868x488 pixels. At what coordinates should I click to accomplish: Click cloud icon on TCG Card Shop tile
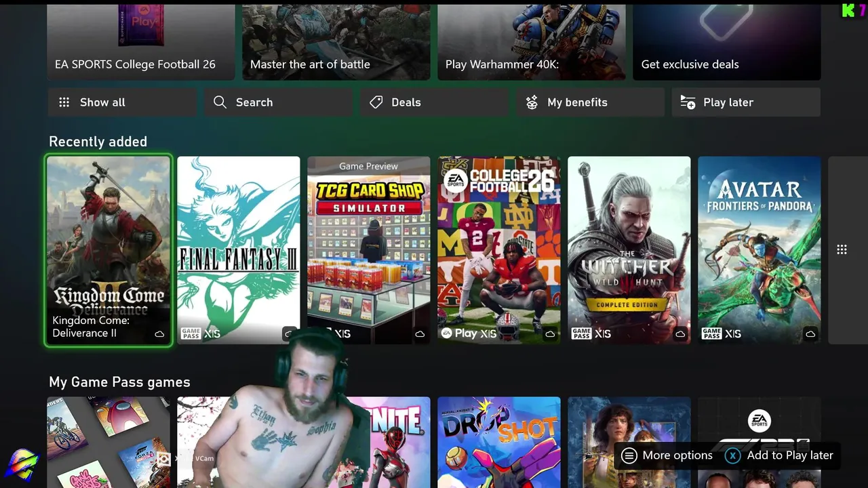(420, 333)
